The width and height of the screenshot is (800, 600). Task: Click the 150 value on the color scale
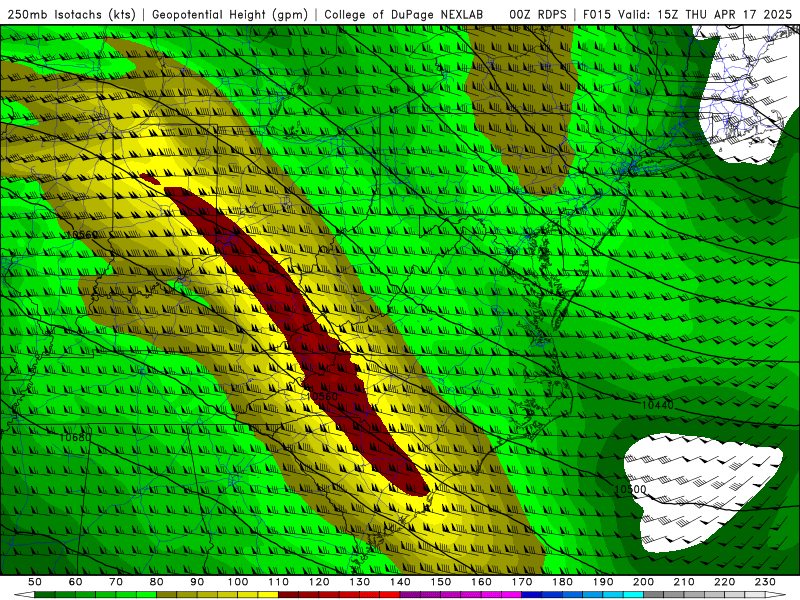point(441,582)
